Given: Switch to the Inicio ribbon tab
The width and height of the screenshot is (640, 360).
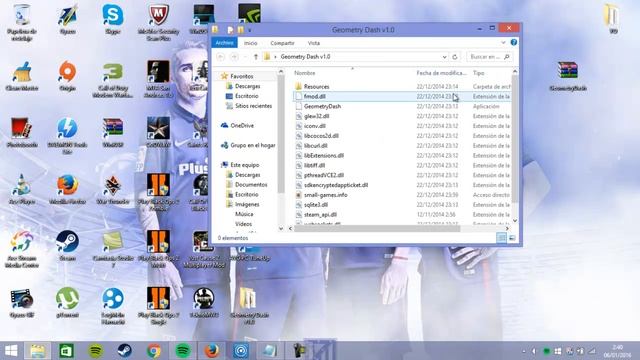Looking at the screenshot, I should (x=251, y=43).
